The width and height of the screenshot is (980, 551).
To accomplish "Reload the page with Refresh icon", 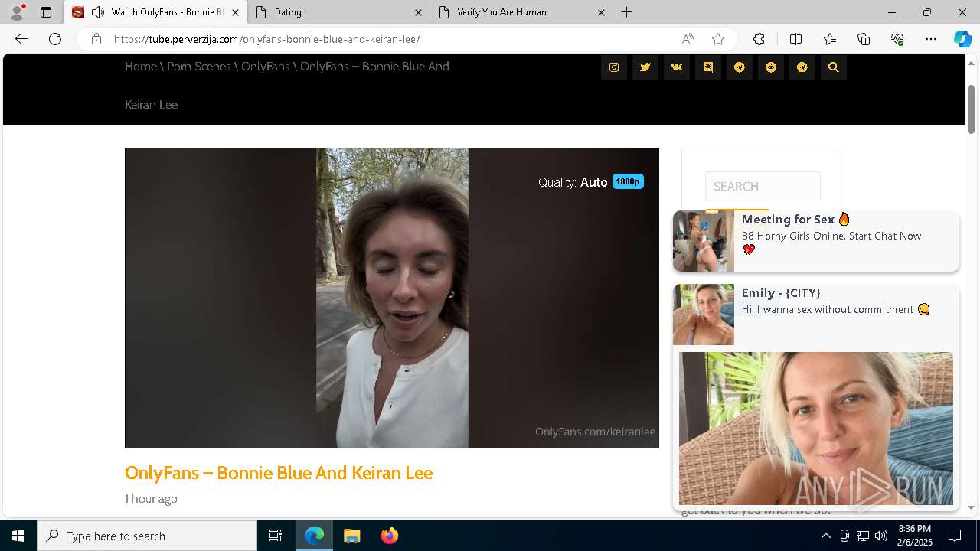I will (x=55, y=39).
